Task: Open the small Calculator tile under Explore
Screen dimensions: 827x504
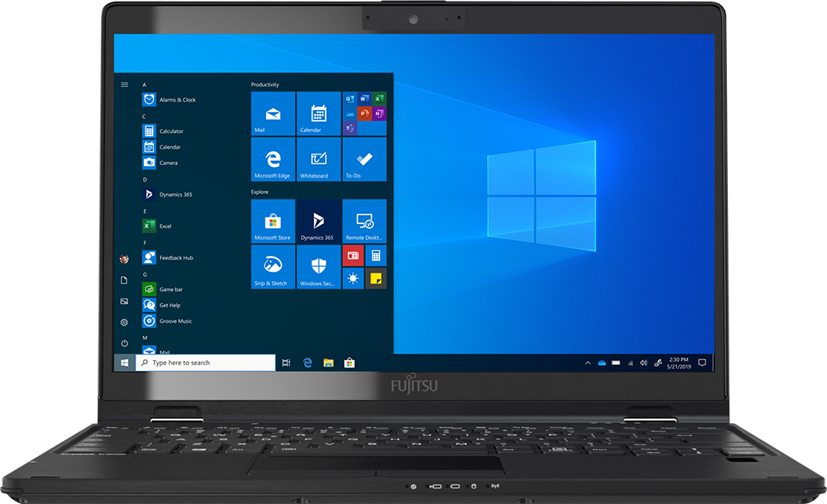Action: pyautogui.click(x=376, y=255)
